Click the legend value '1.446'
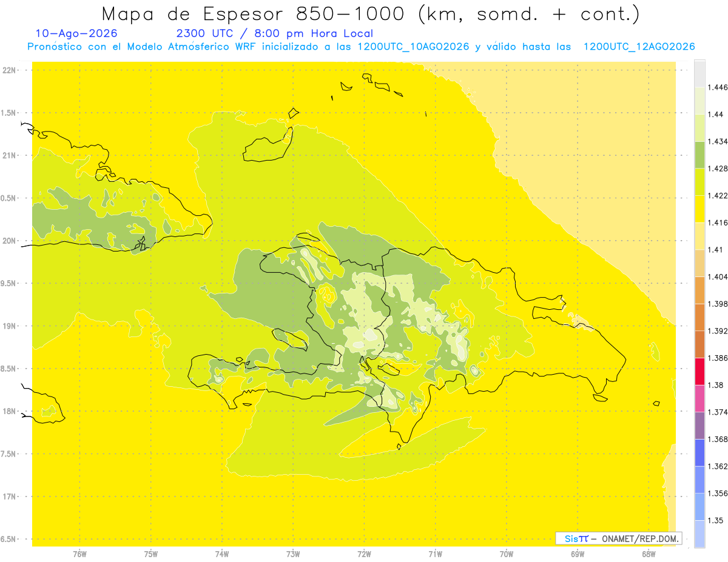The height and width of the screenshot is (562, 728). (x=718, y=87)
